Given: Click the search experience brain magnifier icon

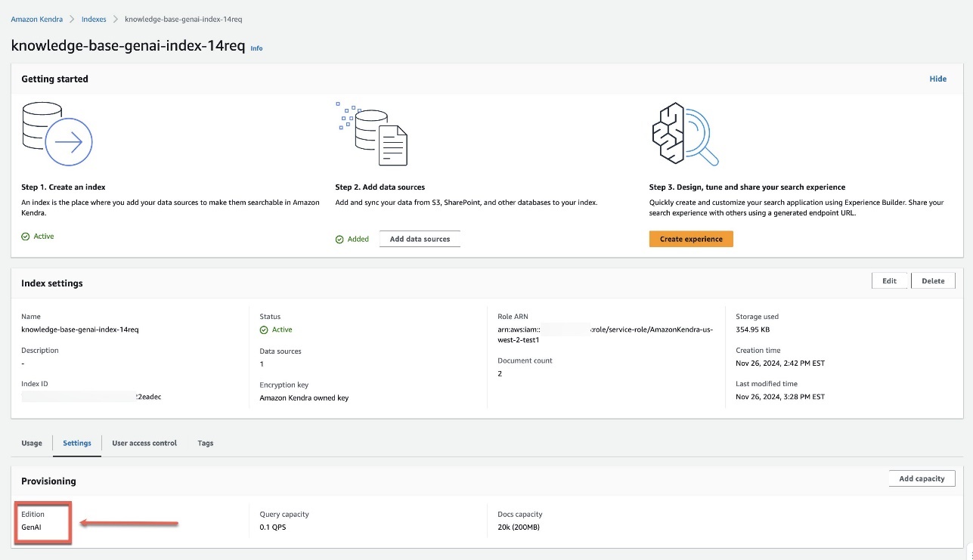Looking at the screenshot, I should [x=684, y=134].
